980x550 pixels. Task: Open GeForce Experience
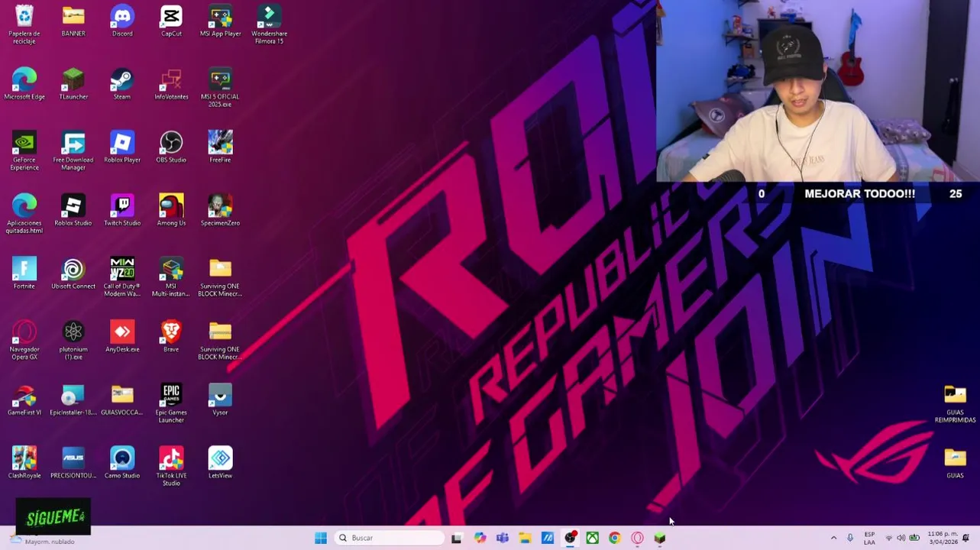tap(24, 151)
